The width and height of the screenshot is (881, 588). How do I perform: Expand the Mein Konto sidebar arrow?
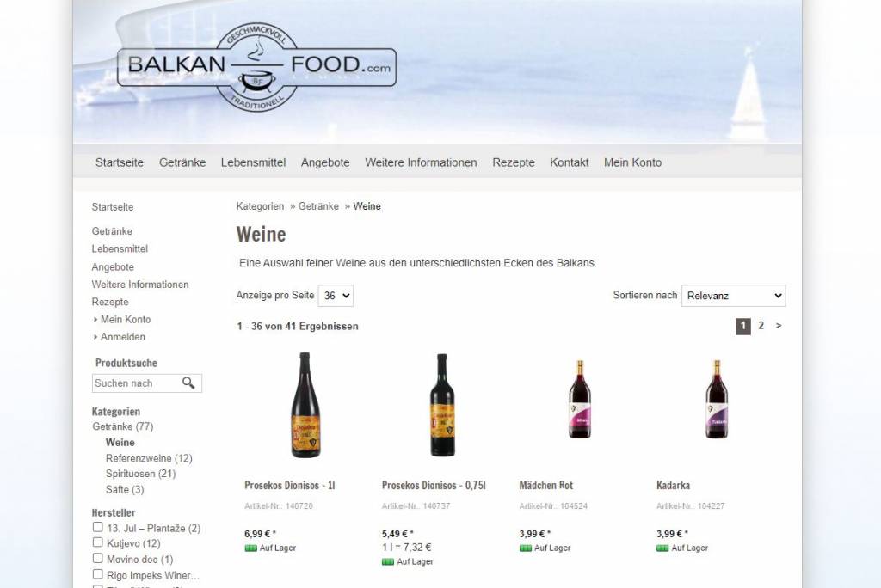coord(95,320)
